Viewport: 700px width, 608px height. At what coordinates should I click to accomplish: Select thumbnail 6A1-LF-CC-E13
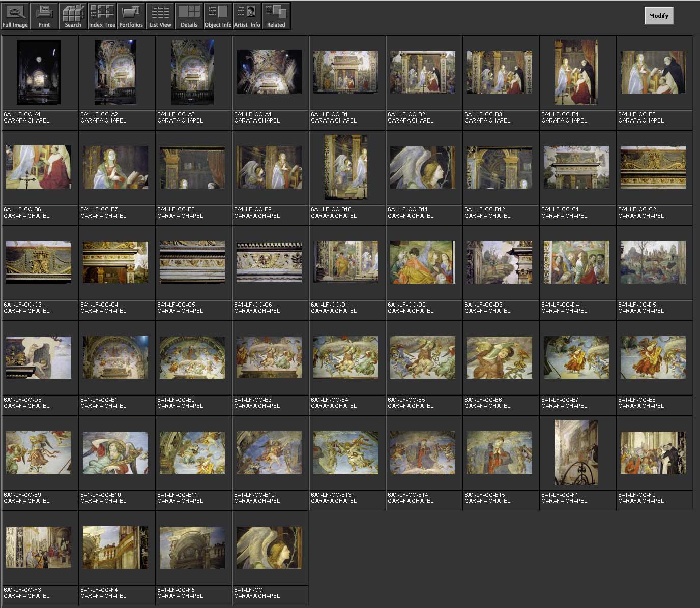346,452
